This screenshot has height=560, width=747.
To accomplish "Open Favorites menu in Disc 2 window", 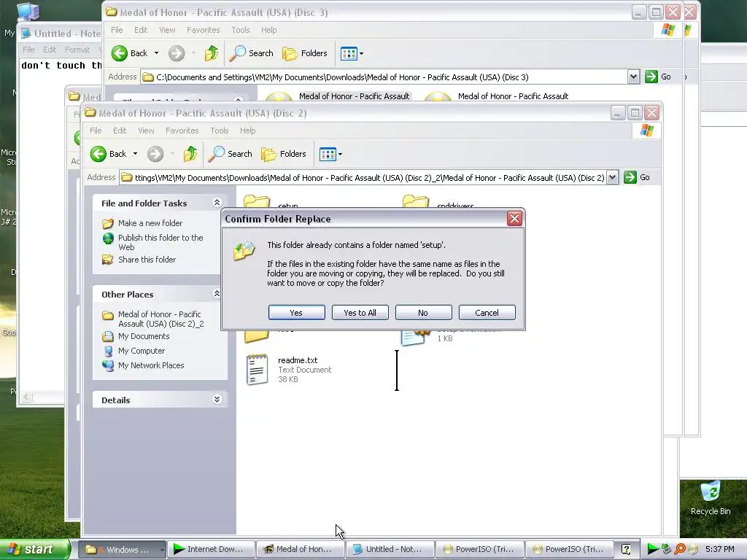I will coord(182,131).
